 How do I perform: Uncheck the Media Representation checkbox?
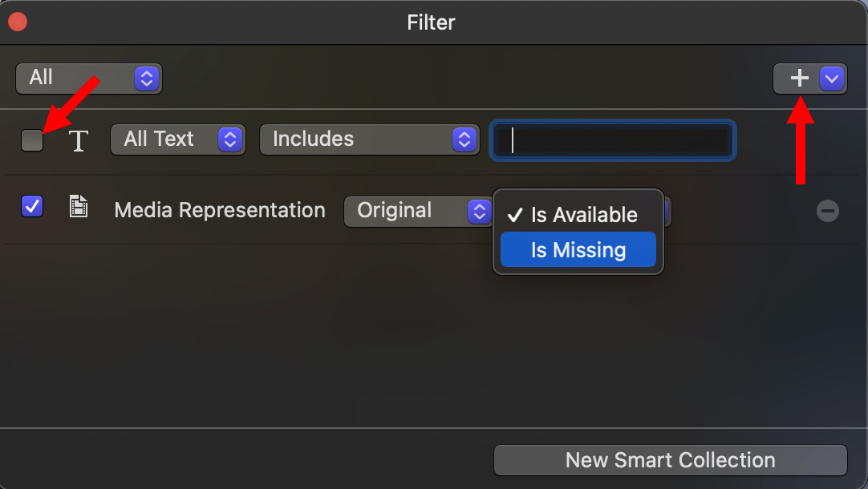[x=32, y=206]
